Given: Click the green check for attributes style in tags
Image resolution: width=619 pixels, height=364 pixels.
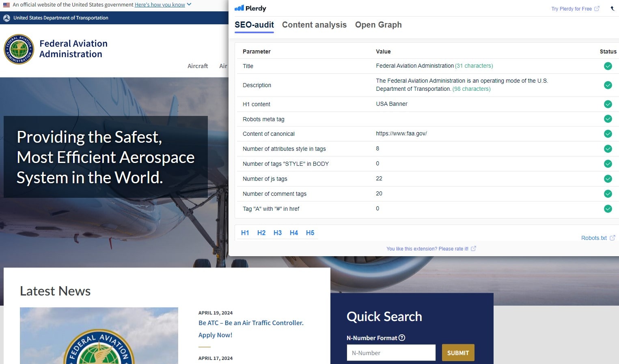Looking at the screenshot, I should [608, 149].
